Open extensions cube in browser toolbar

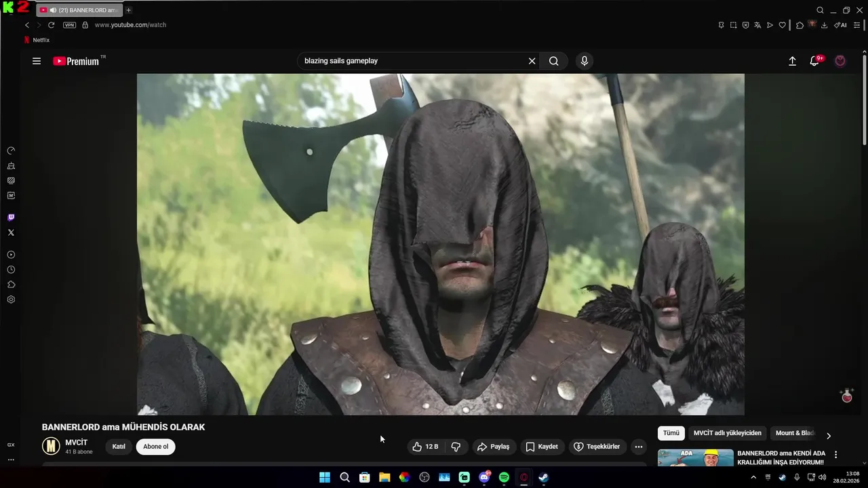800,25
